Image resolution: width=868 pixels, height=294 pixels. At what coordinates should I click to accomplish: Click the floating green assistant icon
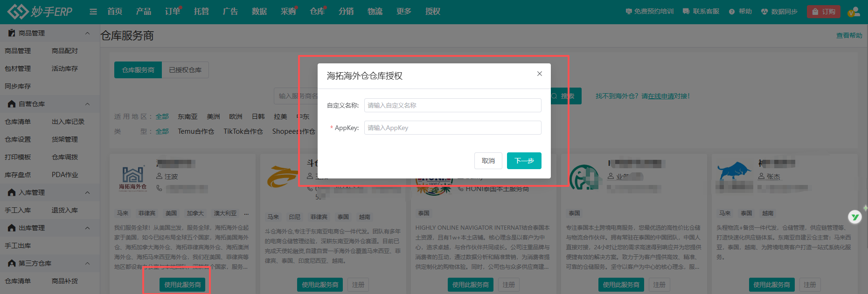point(854,217)
